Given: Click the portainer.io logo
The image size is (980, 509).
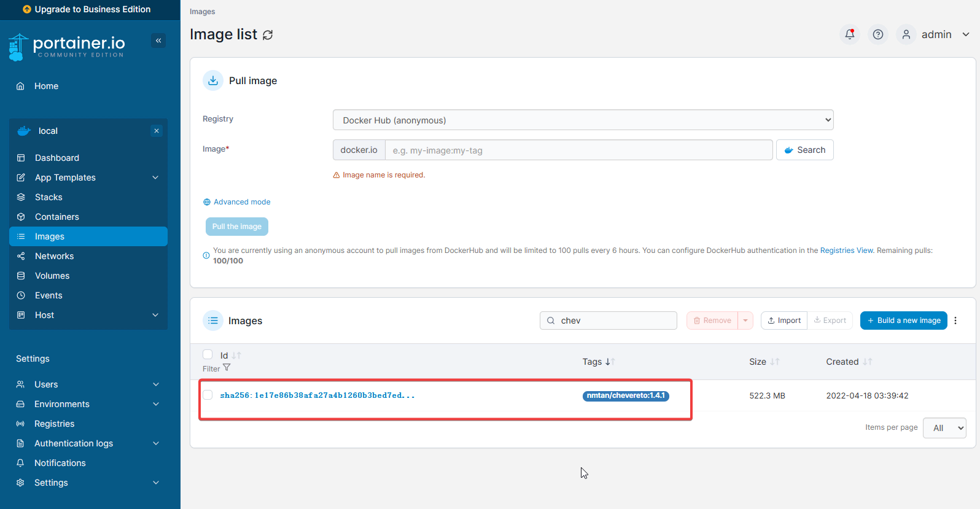Looking at the screenshot, I should pyautogui.click(x=66, y=47).
